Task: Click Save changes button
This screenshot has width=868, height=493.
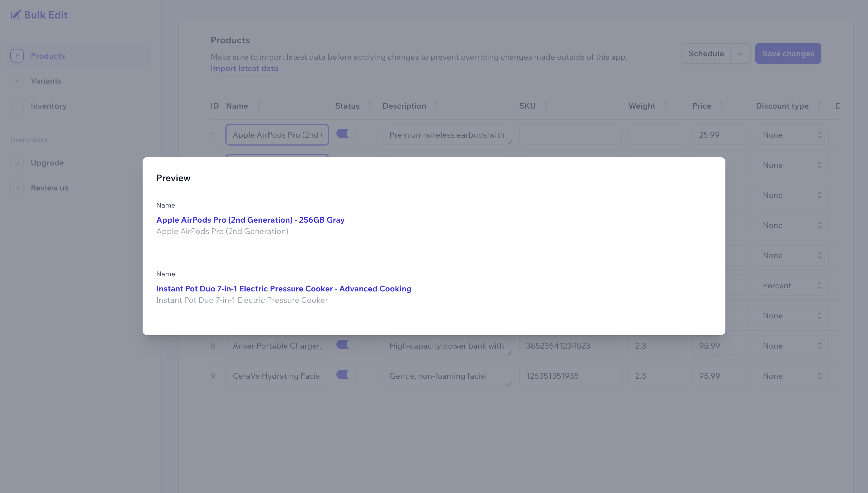Action: pyautogui.click(x=788, y=53)
